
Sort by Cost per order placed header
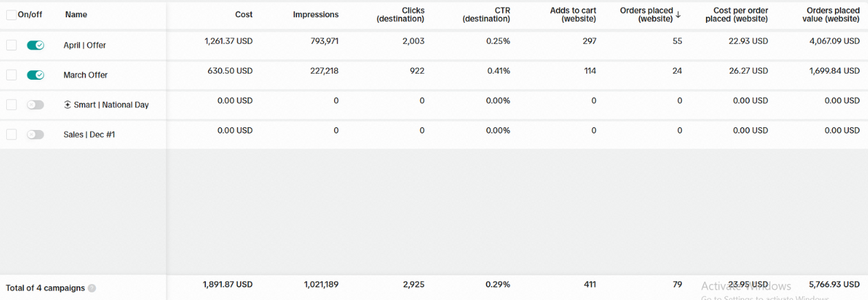(x=736, y=14)
